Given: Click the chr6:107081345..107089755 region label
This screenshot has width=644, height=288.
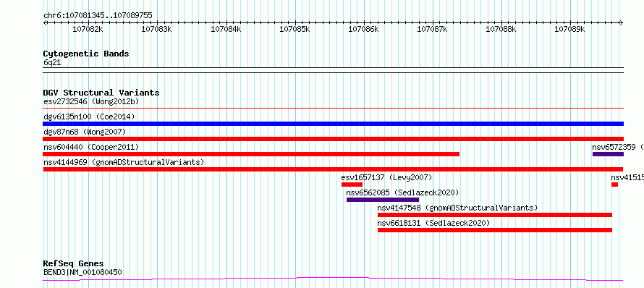Looking at the screenshot, I should [x=98, y=15].
